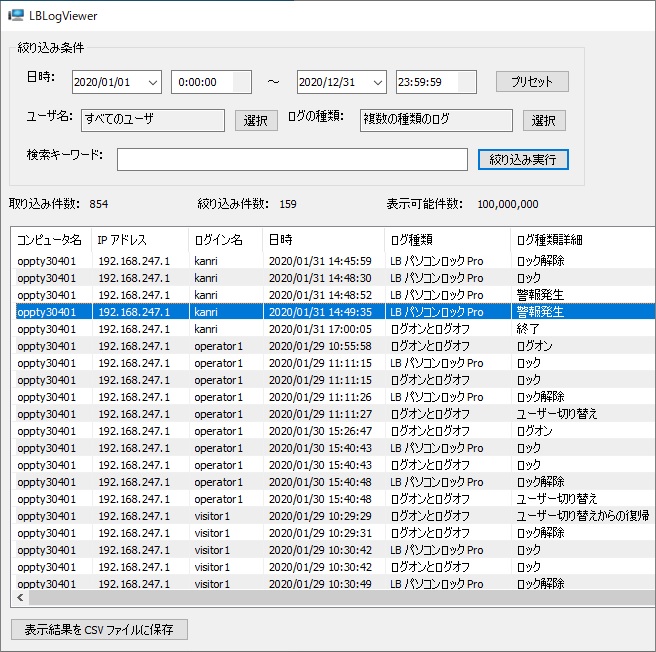Screen dimensions: 656x652
Task: Click the 絞り込み件数 value 159
Action: pos(288,204)
